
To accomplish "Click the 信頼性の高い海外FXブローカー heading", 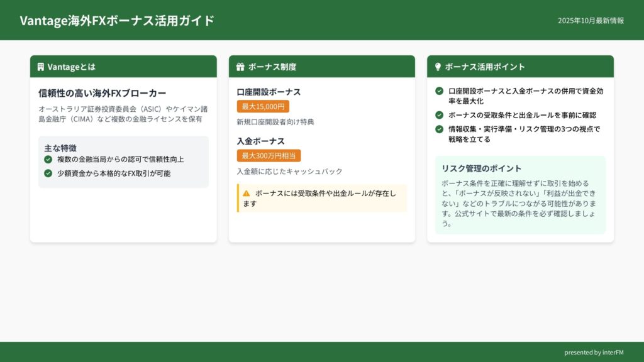I will (x=102, y=93).
